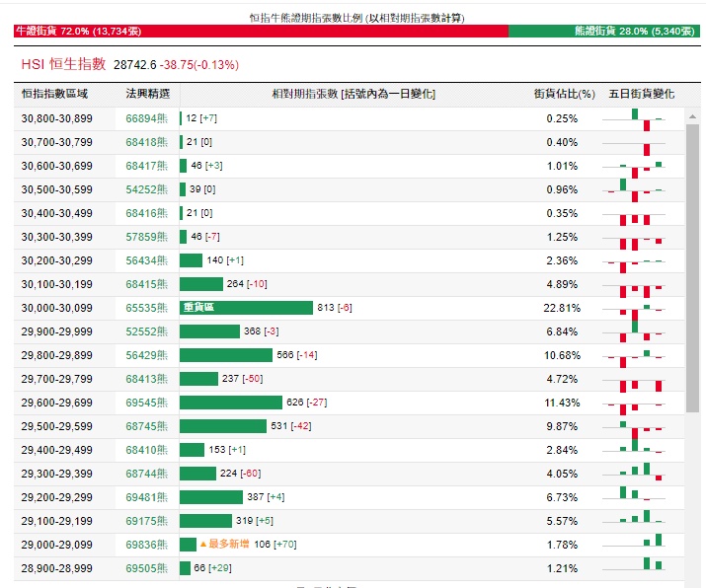
Task: Click the 街貨佔比(%) column header
Action: pyautogui.click(x=564, y=94)
